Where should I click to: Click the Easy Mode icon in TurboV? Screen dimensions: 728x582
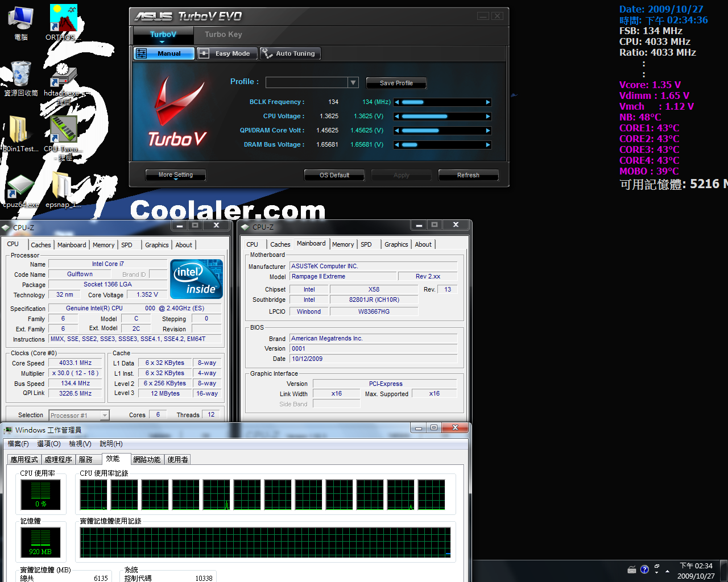pos(204,53)
